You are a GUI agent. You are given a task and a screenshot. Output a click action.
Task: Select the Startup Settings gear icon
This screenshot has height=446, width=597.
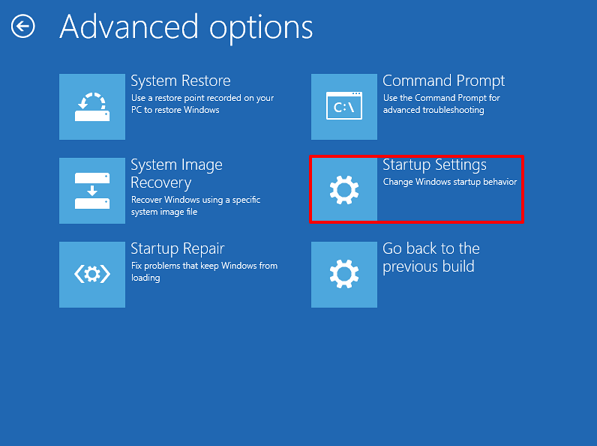tap(344, 190)
